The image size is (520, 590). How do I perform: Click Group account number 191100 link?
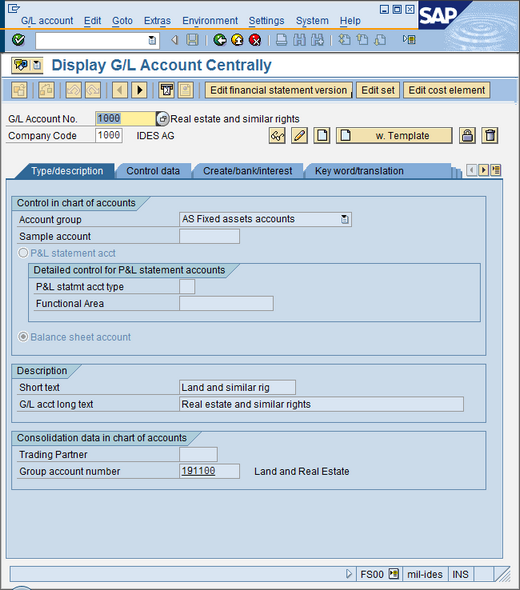coord(199,471)
